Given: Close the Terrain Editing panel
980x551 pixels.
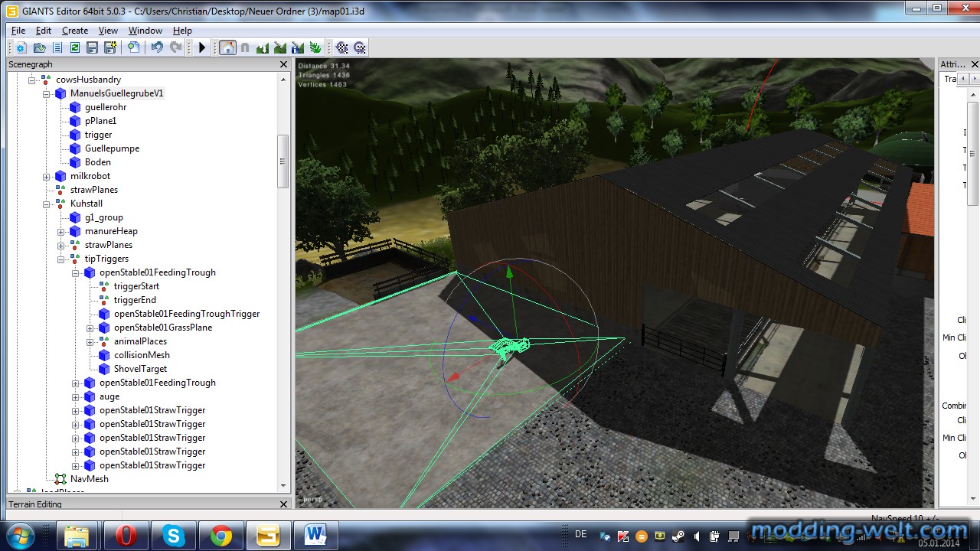Looking at the screenshot, I should tap(283, 504).
